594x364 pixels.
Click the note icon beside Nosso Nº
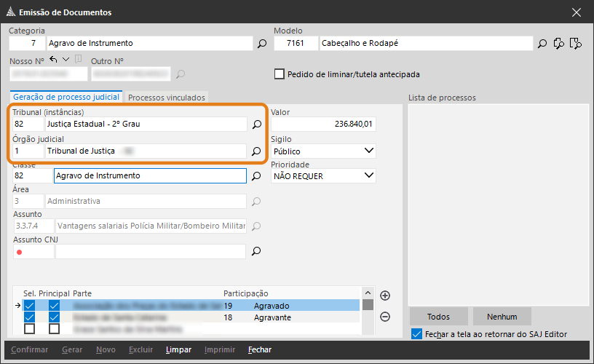79,59
